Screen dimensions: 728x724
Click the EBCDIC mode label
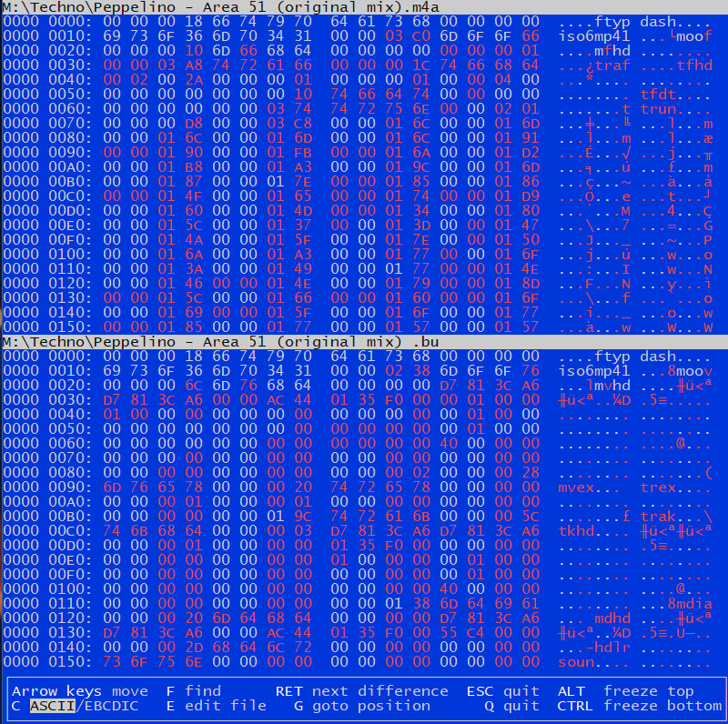point(111,706)
